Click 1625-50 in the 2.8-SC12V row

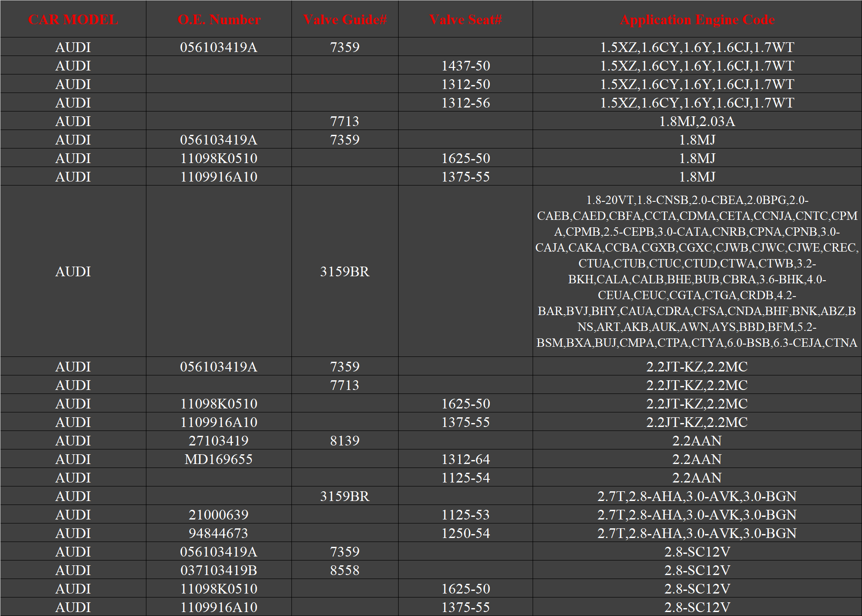(x=466, y=589)
